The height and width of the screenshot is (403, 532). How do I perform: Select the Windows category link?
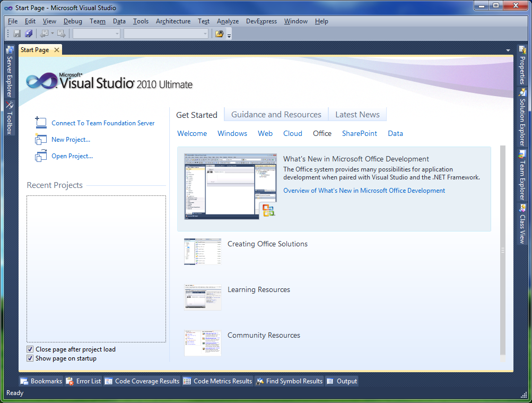click(232, 133)
